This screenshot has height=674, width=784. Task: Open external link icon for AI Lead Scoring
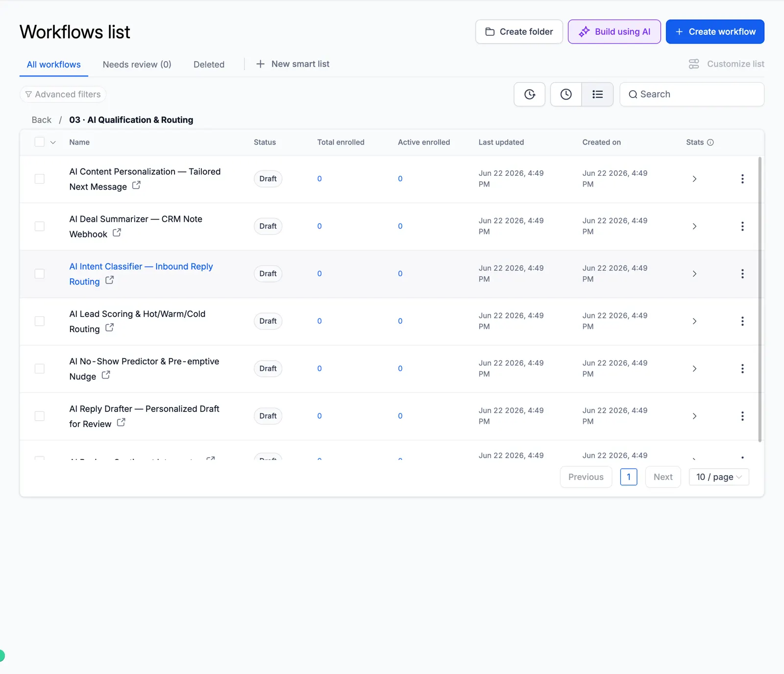coord(109,328)
